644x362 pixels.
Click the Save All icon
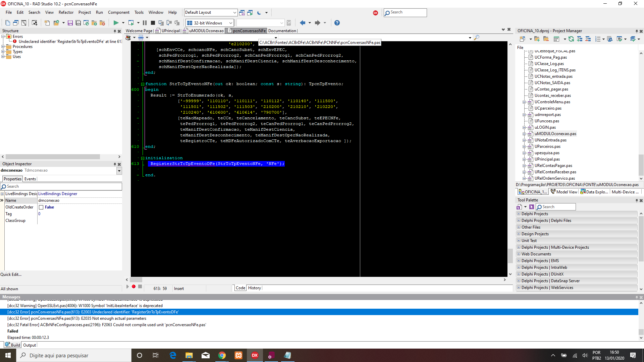tap(78, 23)
